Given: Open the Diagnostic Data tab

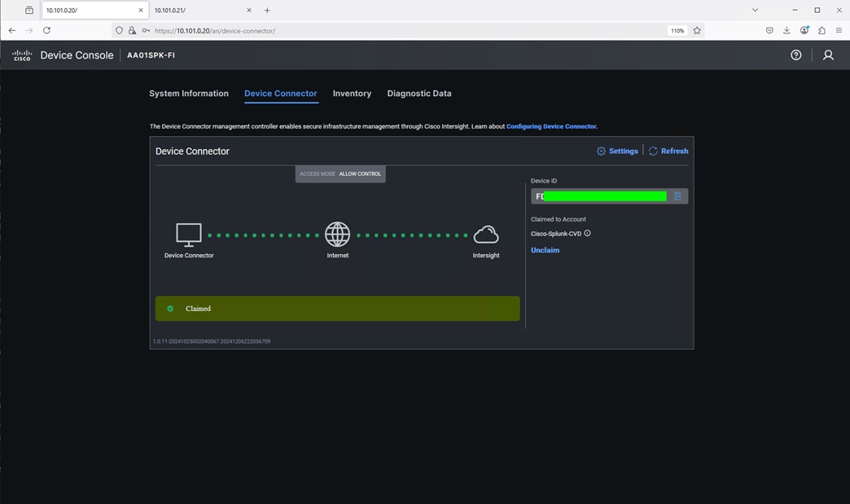Looking at the screenshot, I should (419, 93).
